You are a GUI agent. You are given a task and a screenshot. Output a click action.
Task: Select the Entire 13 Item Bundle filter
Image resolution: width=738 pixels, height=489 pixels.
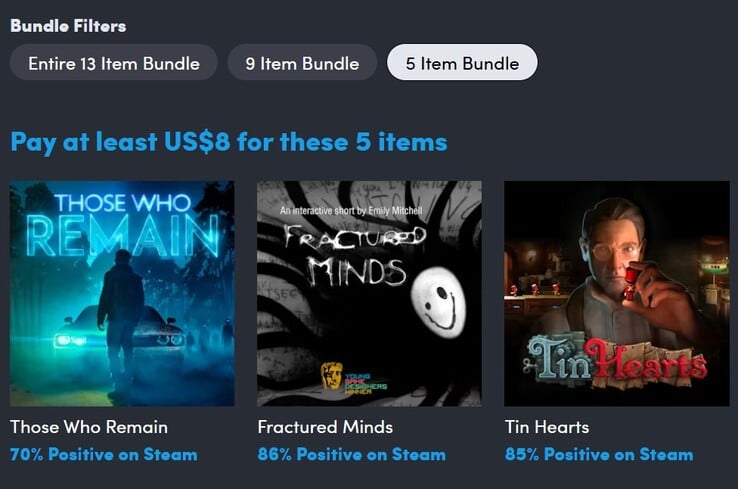(x=113, y=63)
